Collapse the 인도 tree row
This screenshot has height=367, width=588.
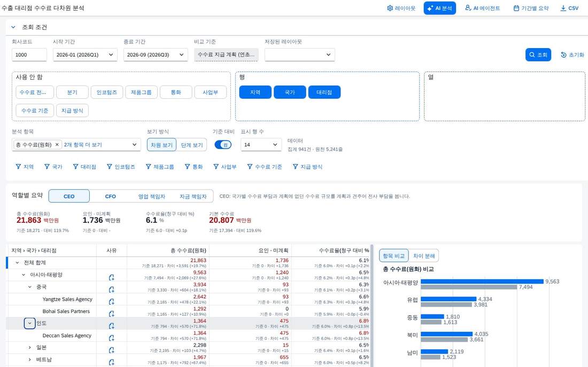point(29,323)
